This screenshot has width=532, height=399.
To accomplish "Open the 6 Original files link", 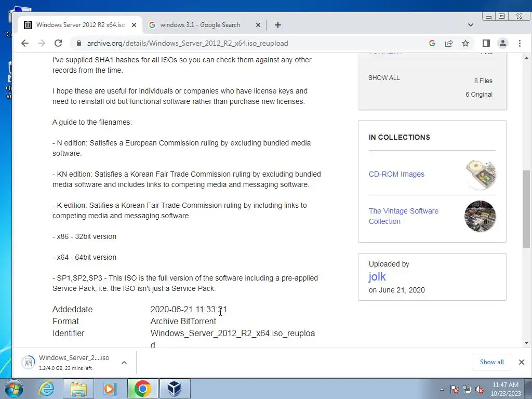I will [478, 95].
